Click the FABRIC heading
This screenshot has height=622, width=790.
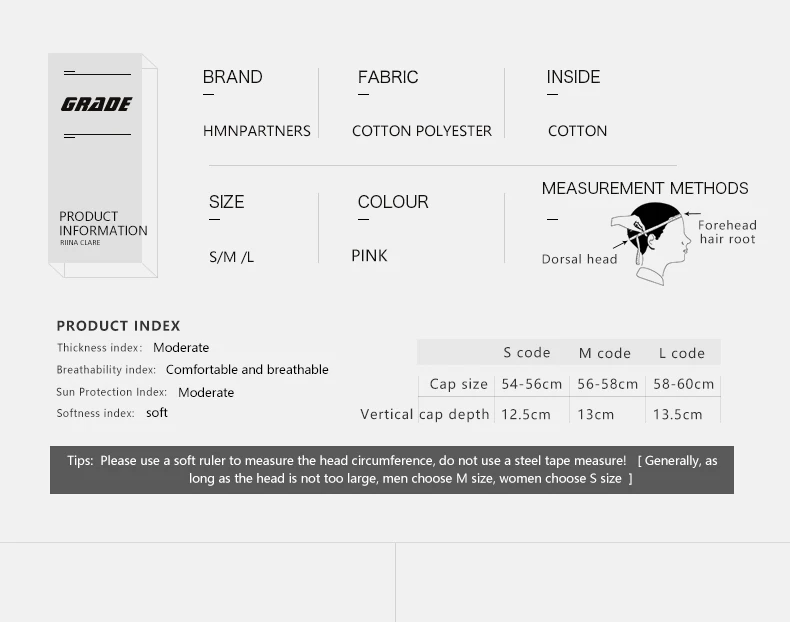(388, 77)
